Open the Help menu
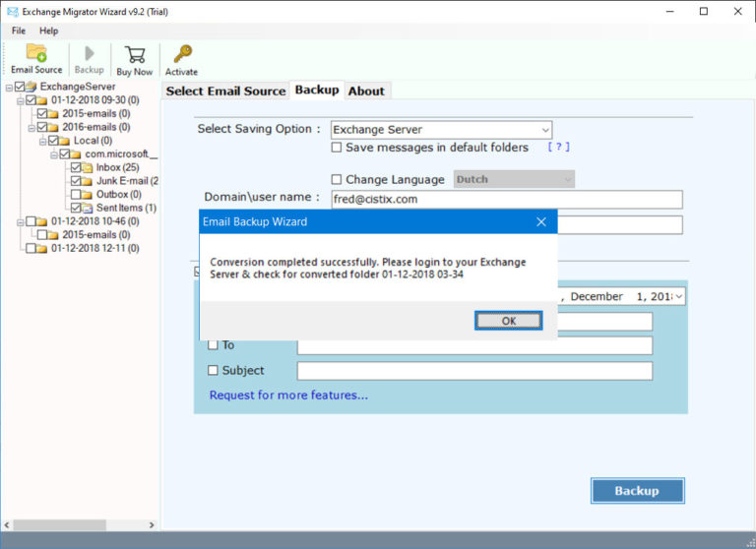Image resolution: width=756 pixels, height=549 pixels. coord(48,30)
